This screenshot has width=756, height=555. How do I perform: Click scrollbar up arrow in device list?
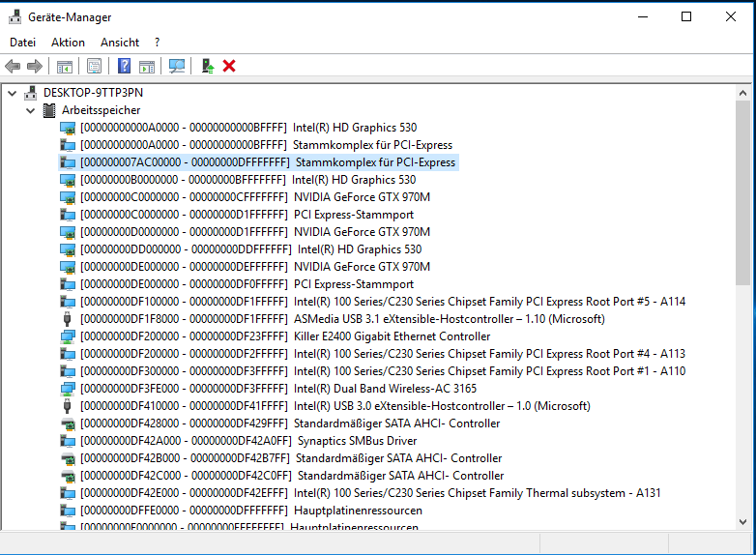(742, 93)
